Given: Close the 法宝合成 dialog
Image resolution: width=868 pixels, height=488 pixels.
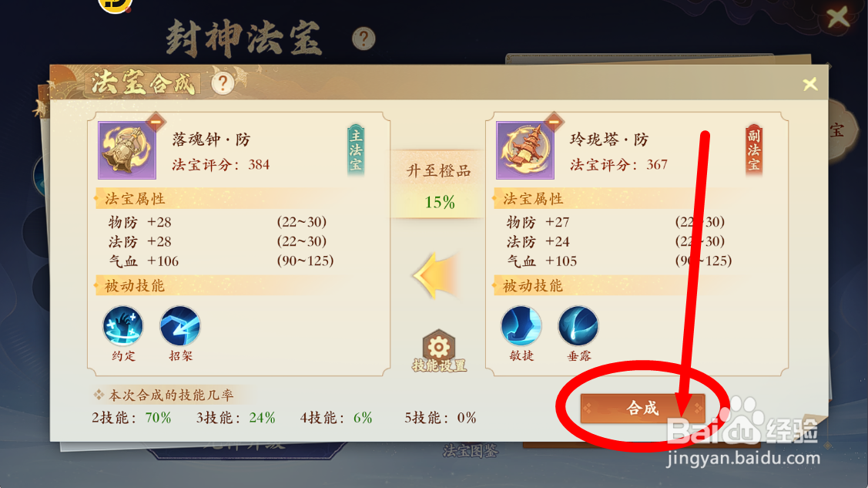Looking at the screenshot, I should [x=810, y=84].
